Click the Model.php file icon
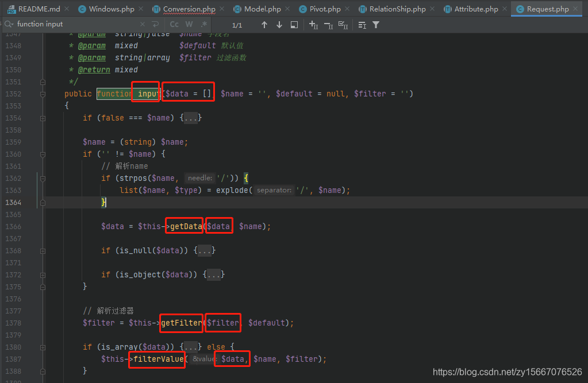Screen dimensions: 588x383 point(237,9)
